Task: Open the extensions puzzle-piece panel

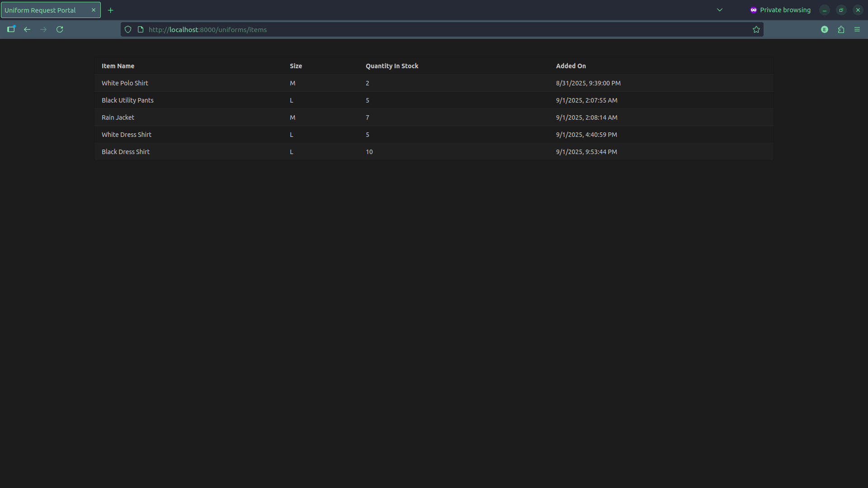Action: click(x=841, y=29)
